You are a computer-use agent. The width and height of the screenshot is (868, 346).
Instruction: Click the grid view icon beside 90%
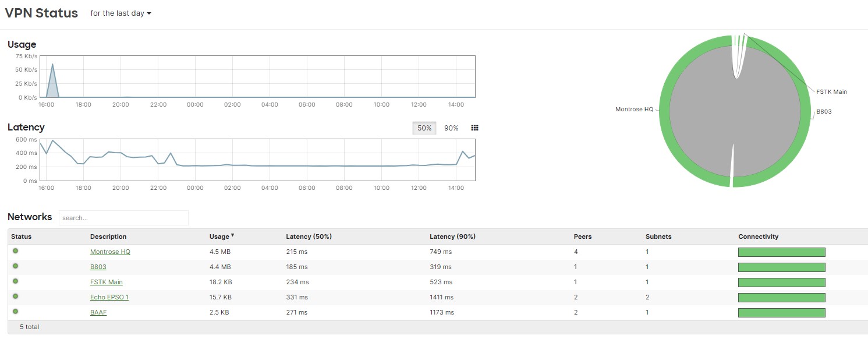click(x=474, y=128)
